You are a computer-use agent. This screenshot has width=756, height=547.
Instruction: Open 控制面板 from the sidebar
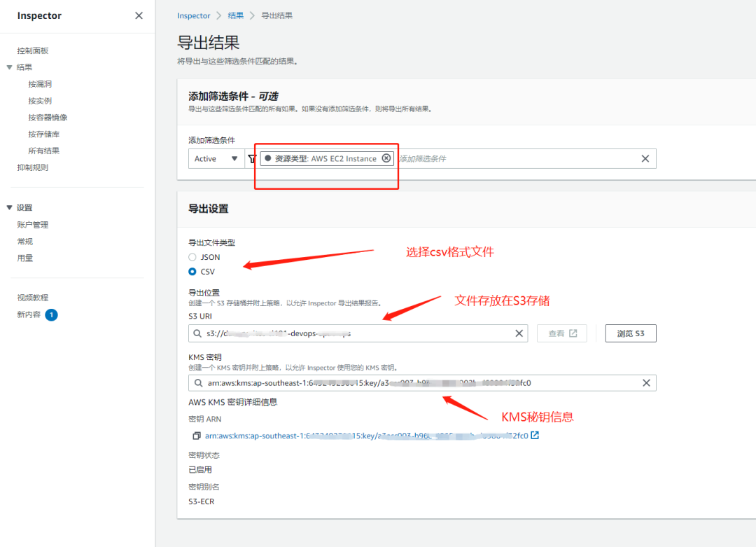[x=31, y=50]
